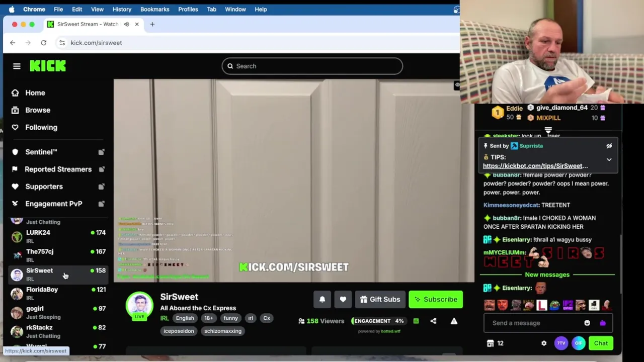Image resolution: width=644 pixels, height=362 pixels.
Task: Open FloridaBoy channel in sidebar
Action: pos(58,294)
